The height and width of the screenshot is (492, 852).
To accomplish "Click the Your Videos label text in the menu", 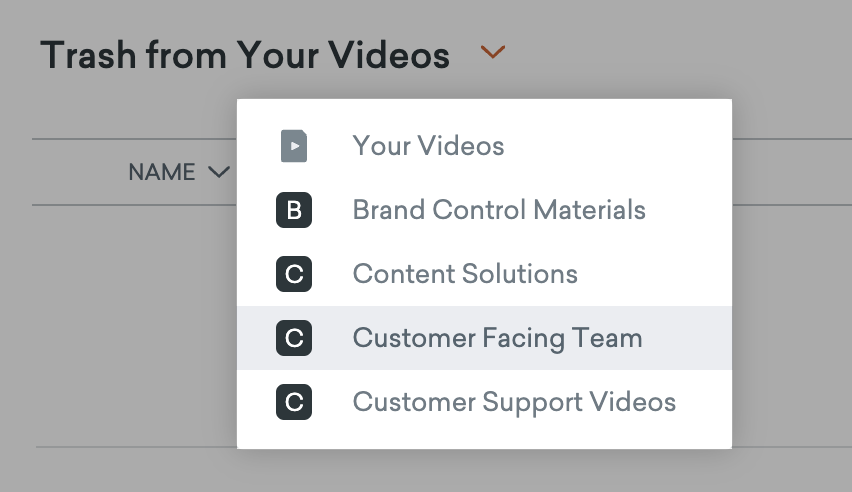I will [x=428, y=147].
